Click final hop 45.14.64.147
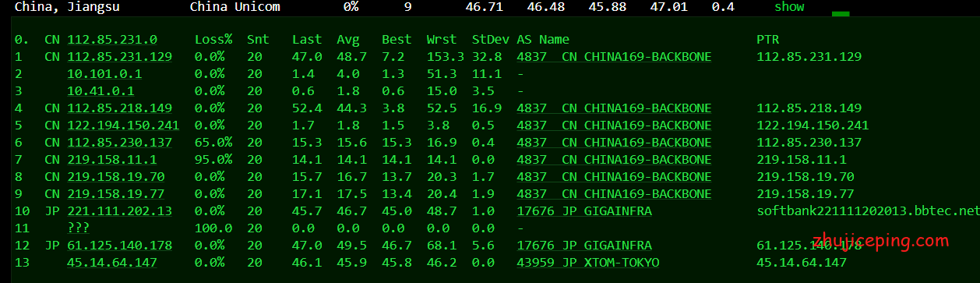Screen dimensions: 980x283 (112, 262)
